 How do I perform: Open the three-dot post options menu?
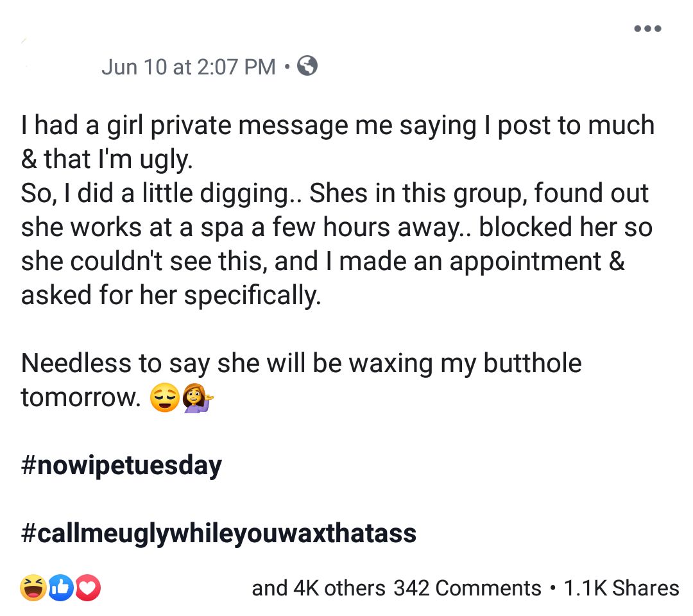pos(647,29)
